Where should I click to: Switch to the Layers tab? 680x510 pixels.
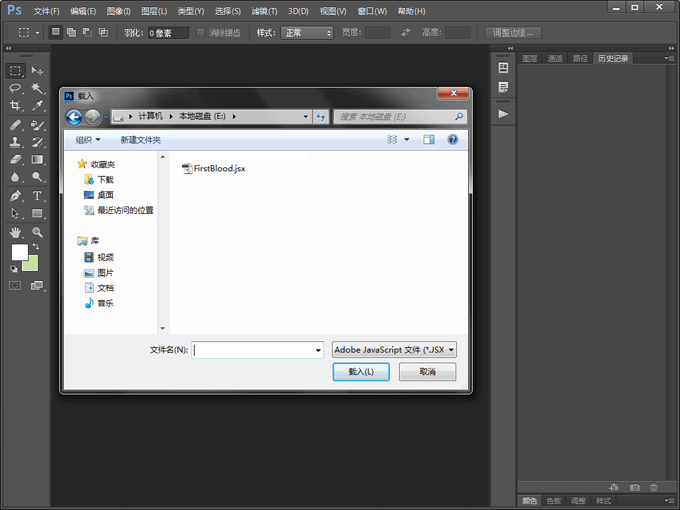click(530, 59)
